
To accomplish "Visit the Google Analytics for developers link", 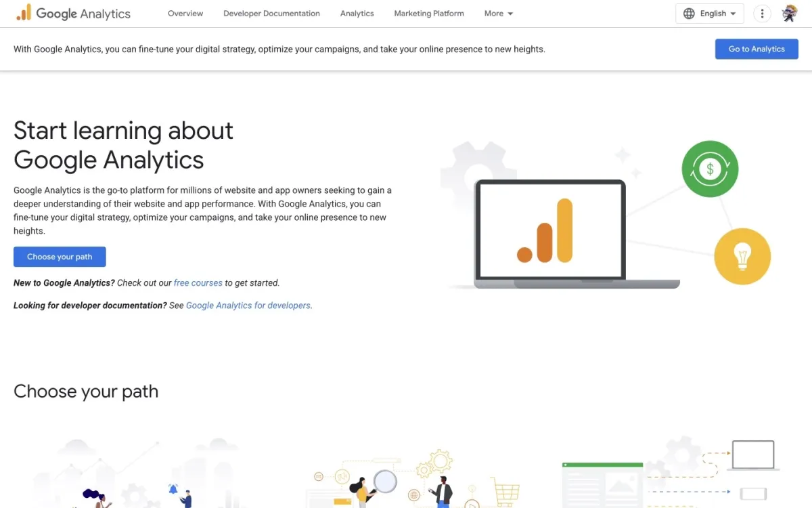I will 248,305.
